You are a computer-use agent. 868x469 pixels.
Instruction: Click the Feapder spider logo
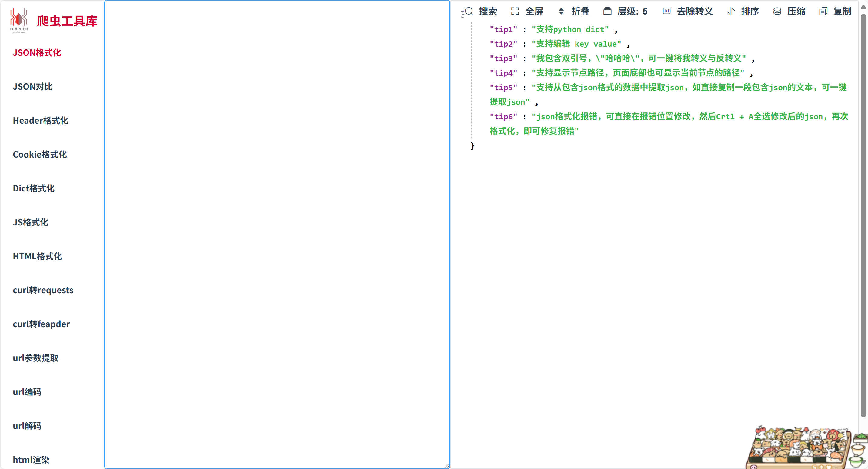tap(18, 21)
